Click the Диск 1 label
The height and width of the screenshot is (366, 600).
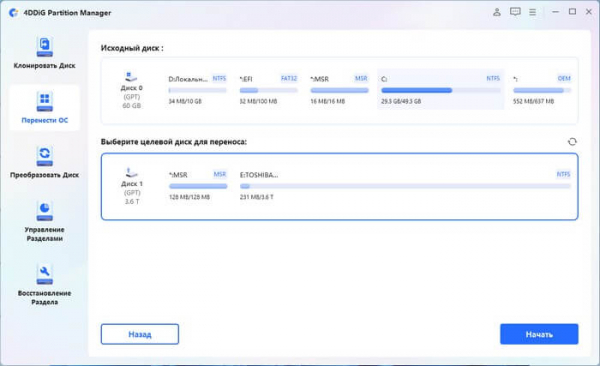[132, 184]
